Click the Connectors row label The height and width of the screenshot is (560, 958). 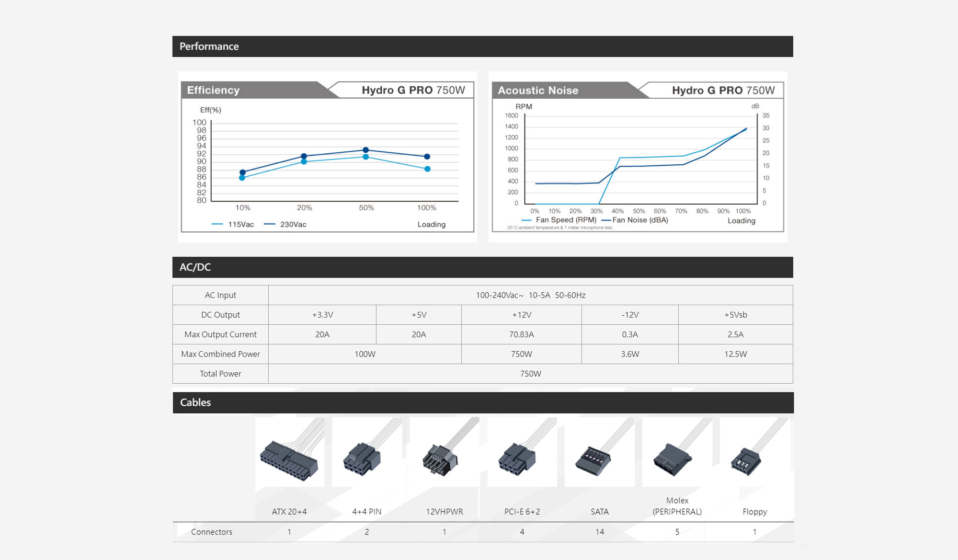tap(212, 532)
